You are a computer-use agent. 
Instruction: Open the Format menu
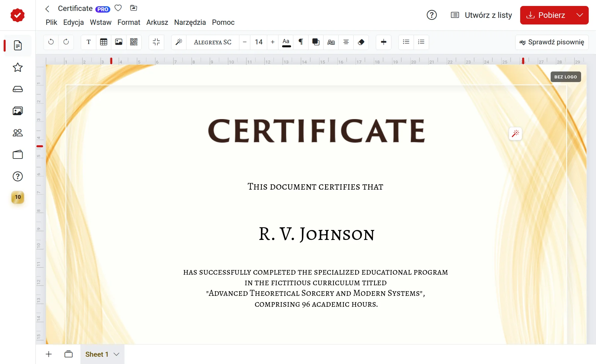click(x=129, y=22)
